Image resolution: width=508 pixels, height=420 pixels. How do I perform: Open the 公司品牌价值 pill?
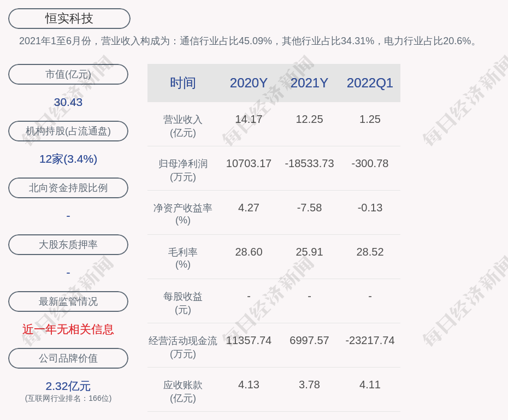[68, 358]
